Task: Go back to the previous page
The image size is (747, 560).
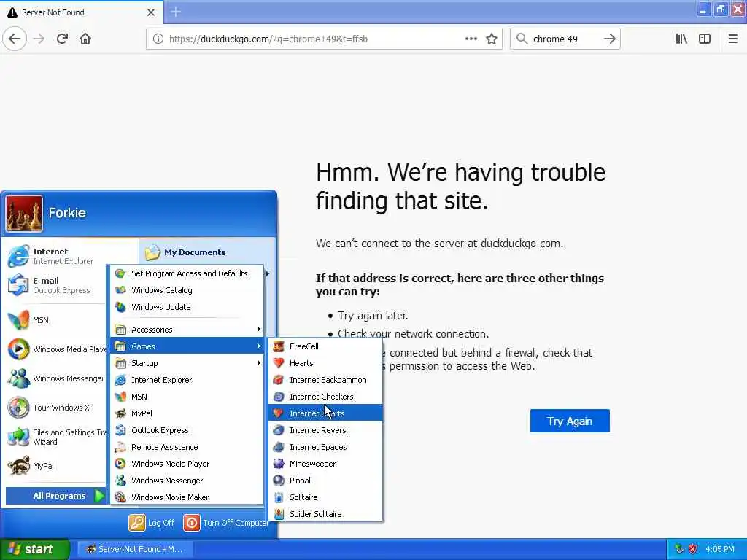Action: pos(15,39)
